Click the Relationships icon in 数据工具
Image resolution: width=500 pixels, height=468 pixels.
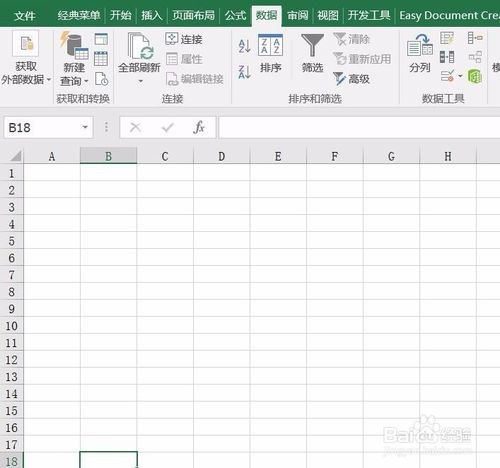pyautogui.click(x=475, y=57)
